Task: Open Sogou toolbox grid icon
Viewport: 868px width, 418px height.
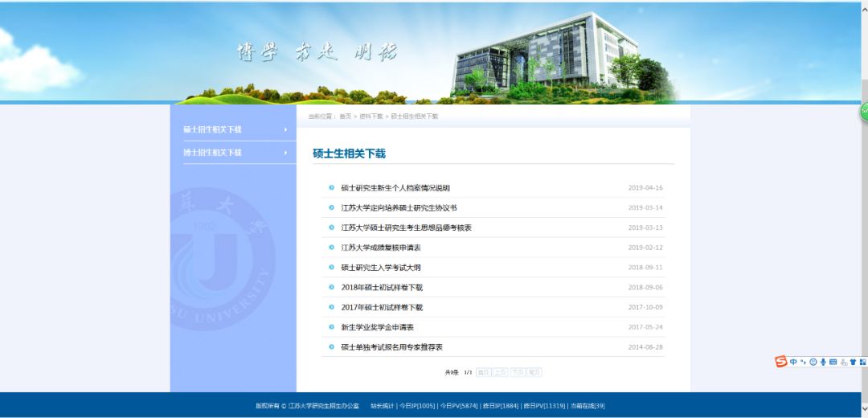Action: click(x=862, y=362)
